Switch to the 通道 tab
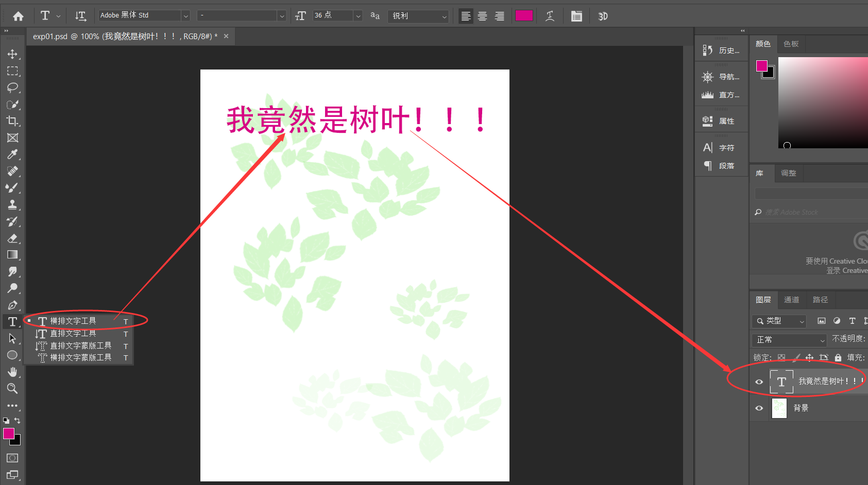 [791, 300]
